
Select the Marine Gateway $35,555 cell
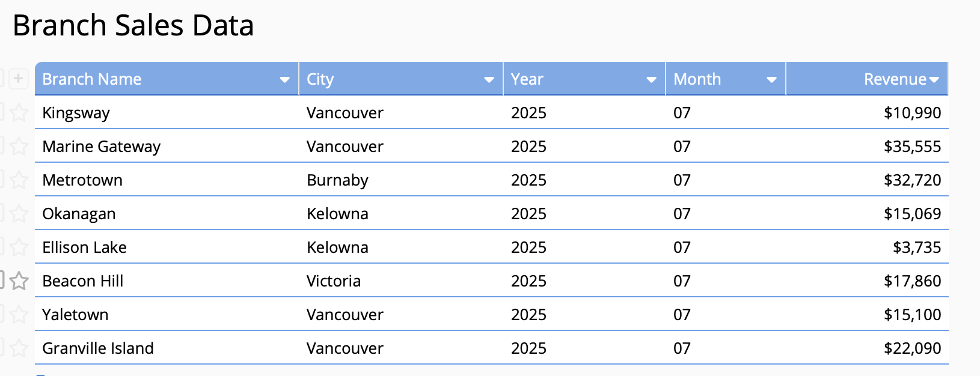point(867,146)
